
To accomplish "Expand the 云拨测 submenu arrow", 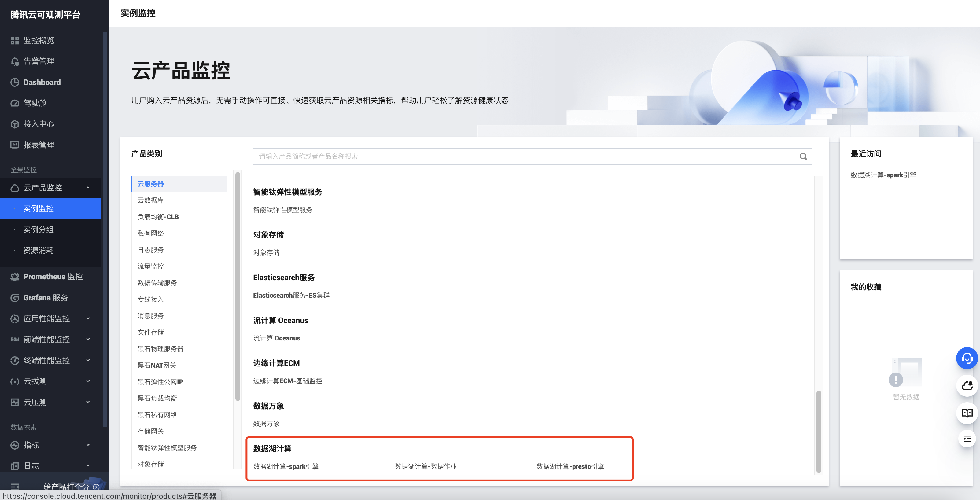I will click(x=88, y=381).
